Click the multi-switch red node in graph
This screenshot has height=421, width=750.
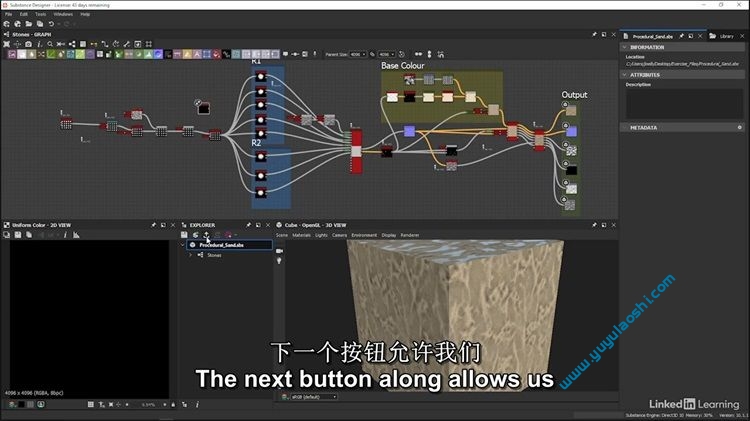[356, 151]
